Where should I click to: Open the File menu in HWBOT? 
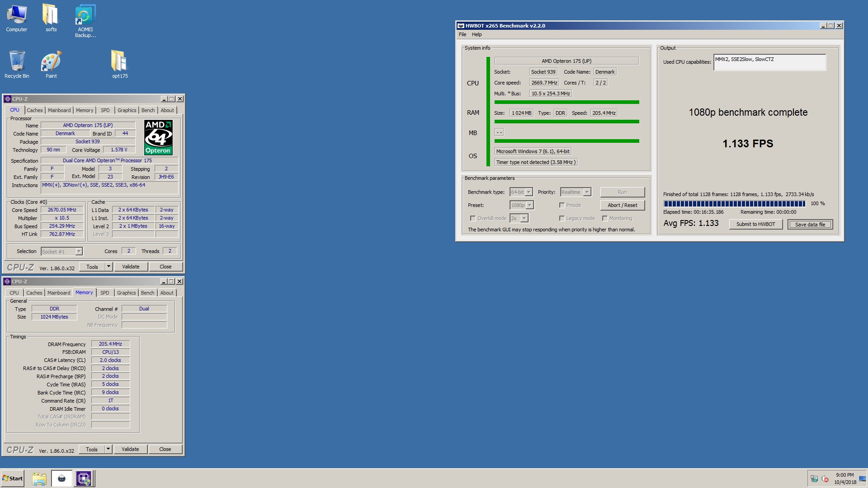462,34
